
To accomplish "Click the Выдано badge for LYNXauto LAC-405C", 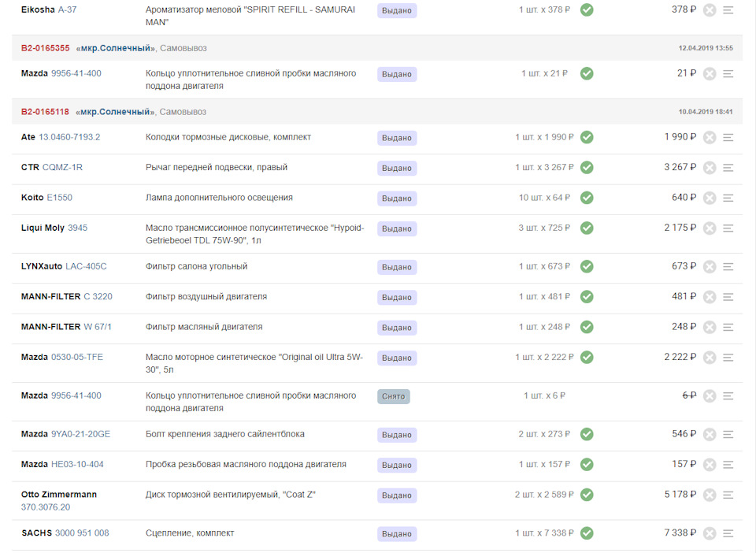I will [397, 267].
